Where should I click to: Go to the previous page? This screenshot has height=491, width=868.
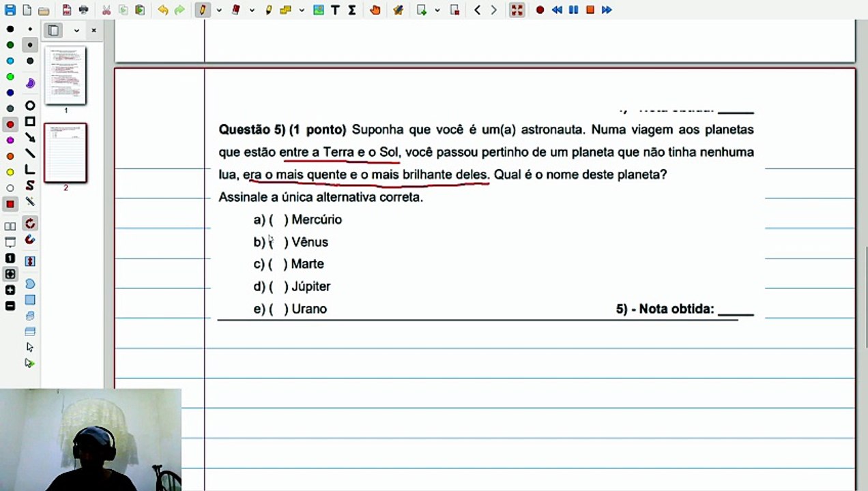click(x=477, y=10)
